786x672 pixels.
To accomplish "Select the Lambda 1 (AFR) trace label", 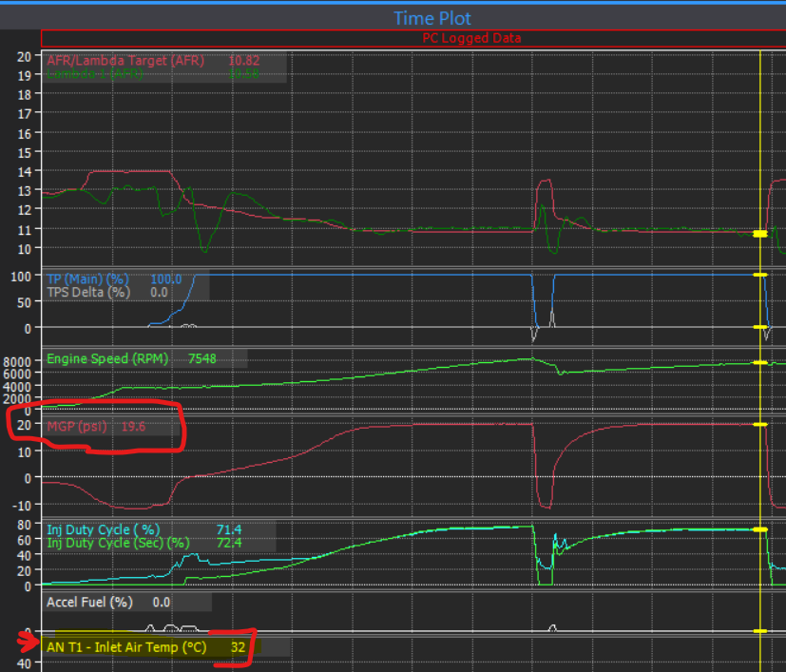I will coord(95,74).
